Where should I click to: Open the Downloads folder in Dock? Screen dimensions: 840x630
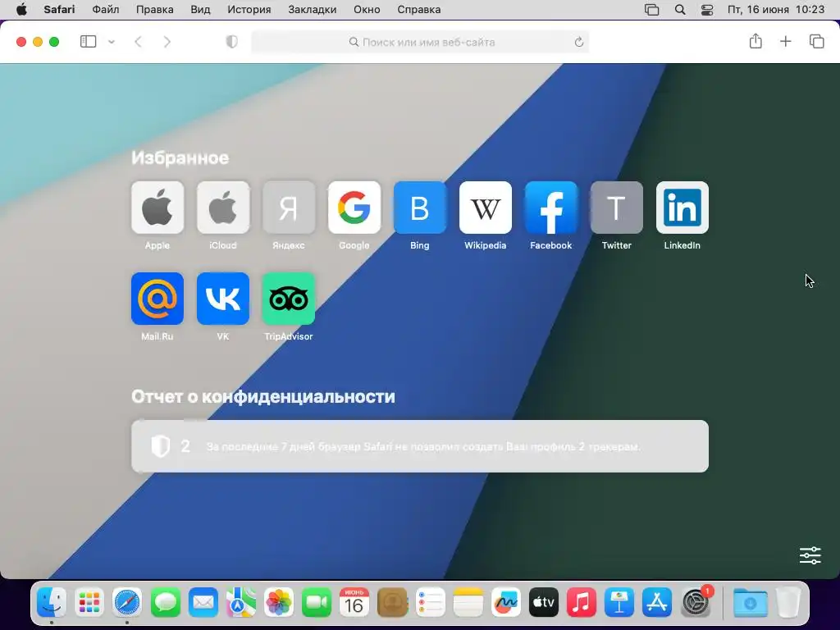[x=750, y=603]
